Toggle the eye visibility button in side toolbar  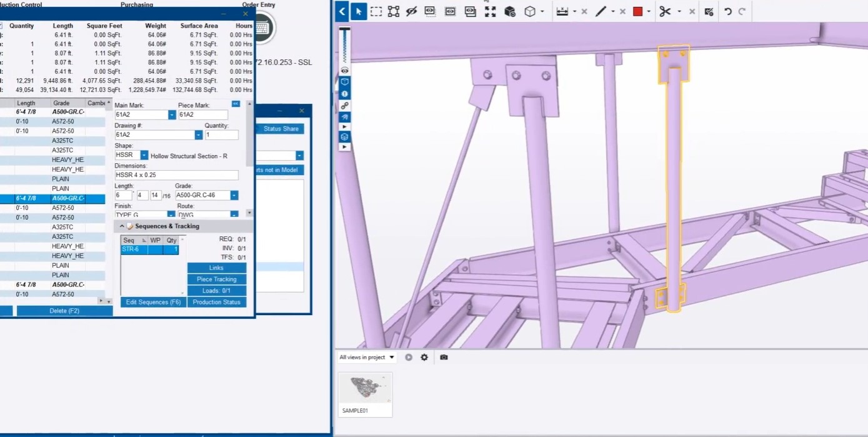click(344, 71)
